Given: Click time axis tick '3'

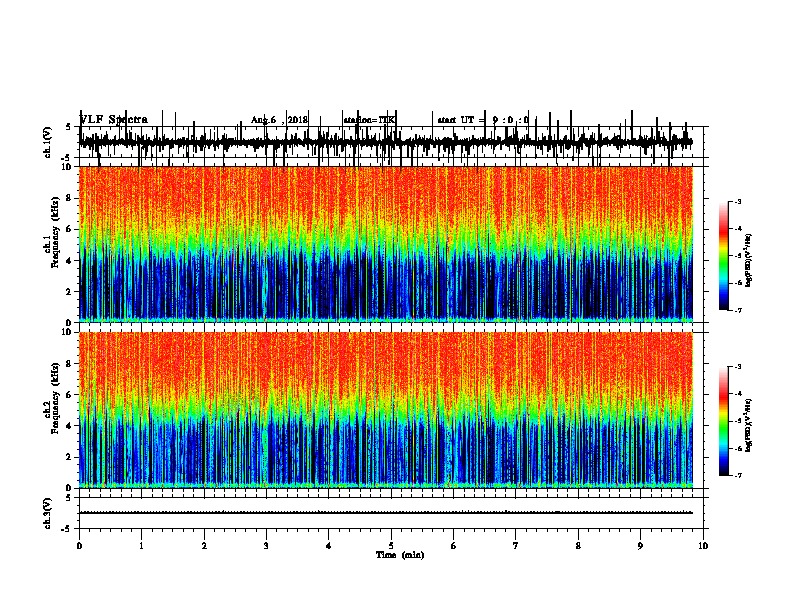Looking at the screenshot, I should 266,546.
